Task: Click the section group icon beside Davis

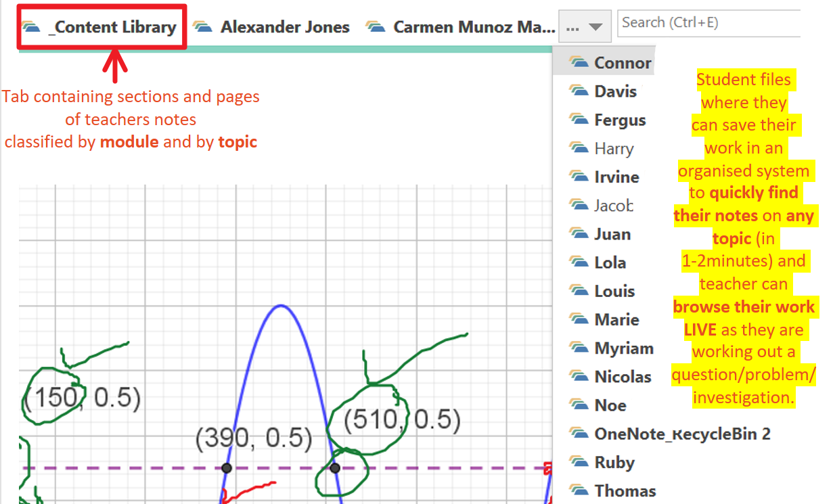Action: pos(579,91)
